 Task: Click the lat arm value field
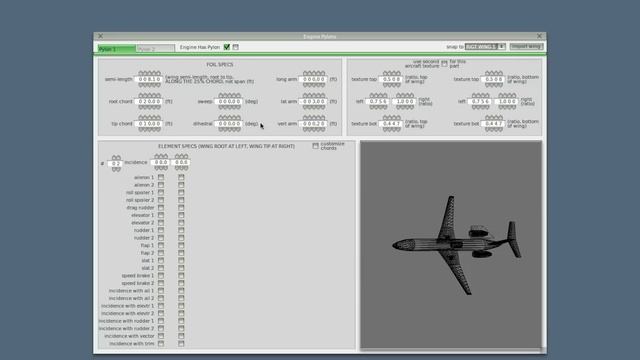click(314, 101)
